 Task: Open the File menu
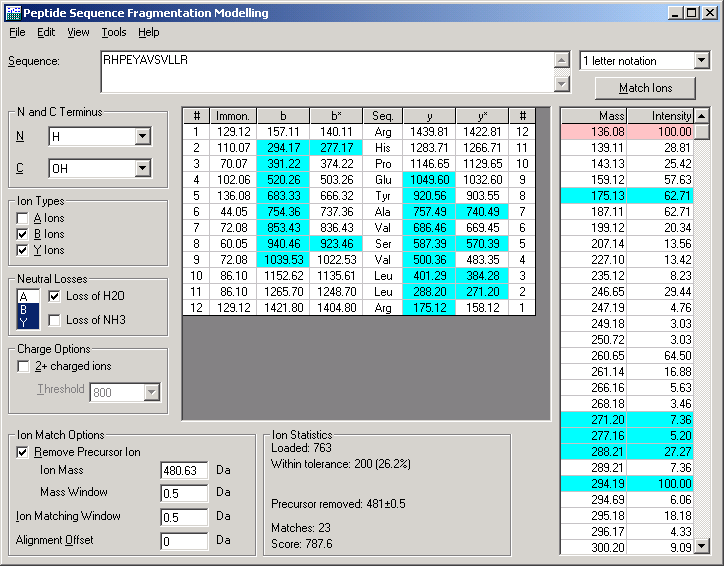17,32
